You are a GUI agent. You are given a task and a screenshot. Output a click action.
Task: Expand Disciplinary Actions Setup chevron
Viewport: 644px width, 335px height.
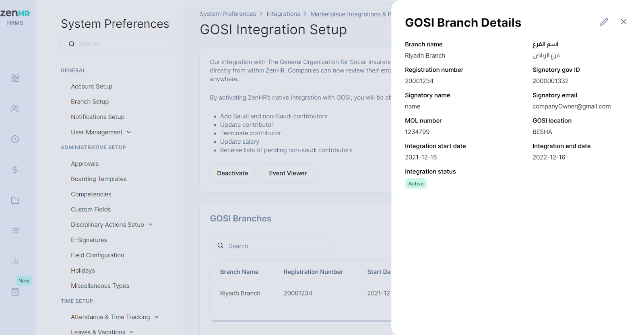pyautogui.click(x=151, y=225)
